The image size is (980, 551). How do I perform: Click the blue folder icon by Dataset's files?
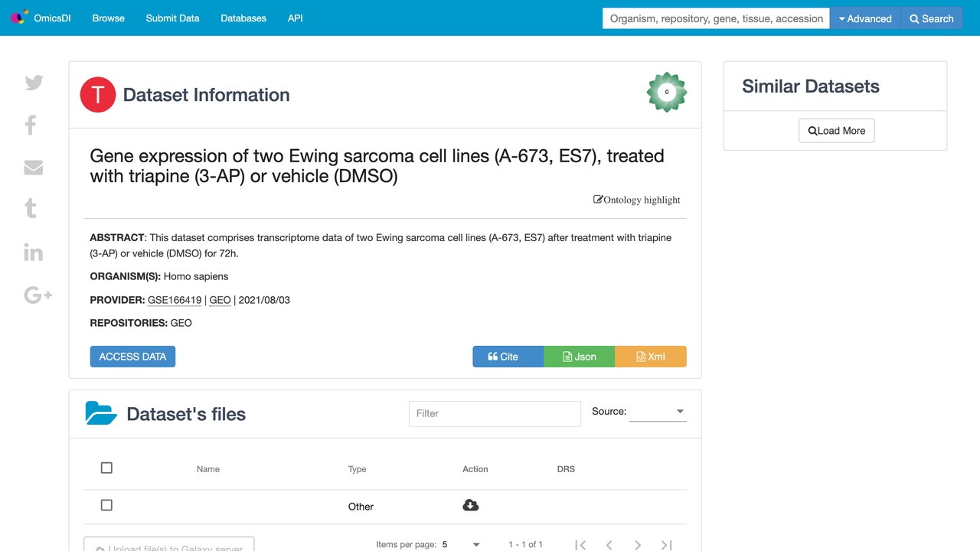click(x=101, y=413)
